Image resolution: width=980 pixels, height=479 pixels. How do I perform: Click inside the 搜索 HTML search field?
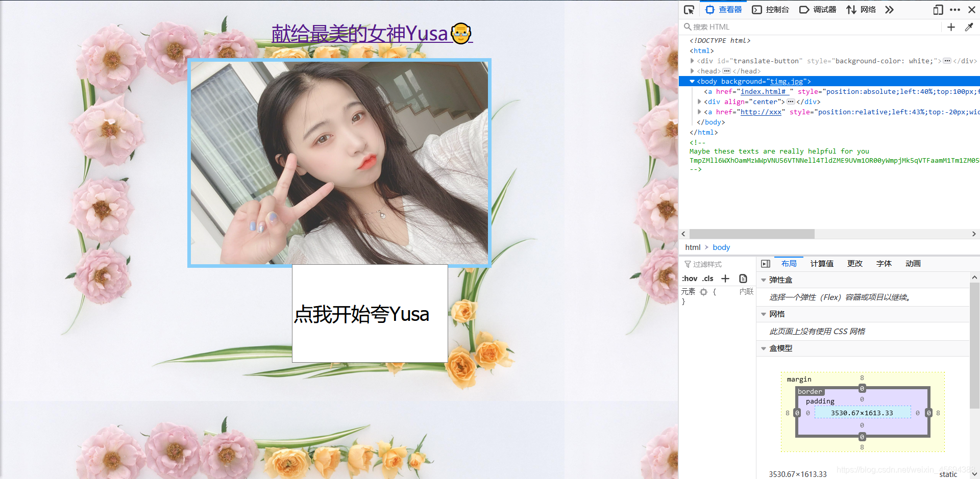(740, 27)
